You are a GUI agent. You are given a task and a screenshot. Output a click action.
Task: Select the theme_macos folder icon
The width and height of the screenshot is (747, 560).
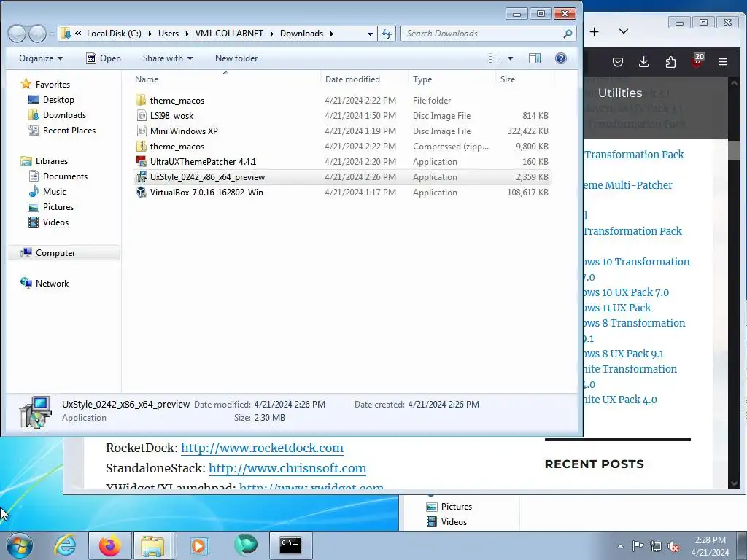pyautogui.click(x=141, y=100)
